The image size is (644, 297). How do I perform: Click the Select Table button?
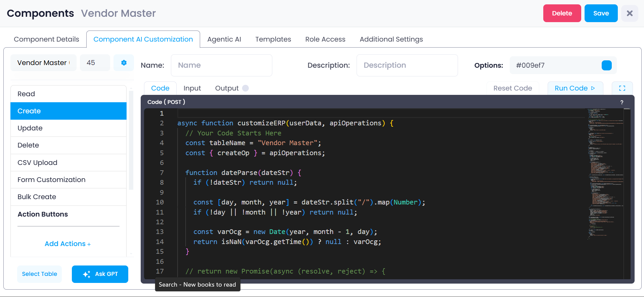40,274
